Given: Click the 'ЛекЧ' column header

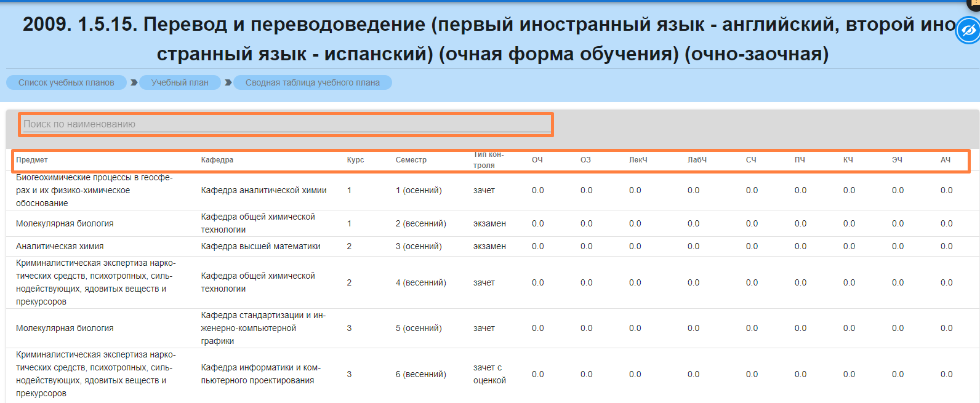Looking at the screenshot, I should click(x=638, y=160).
